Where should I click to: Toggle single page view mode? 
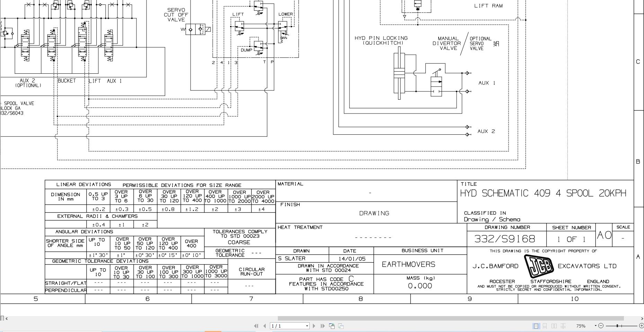tap(536, 326)
